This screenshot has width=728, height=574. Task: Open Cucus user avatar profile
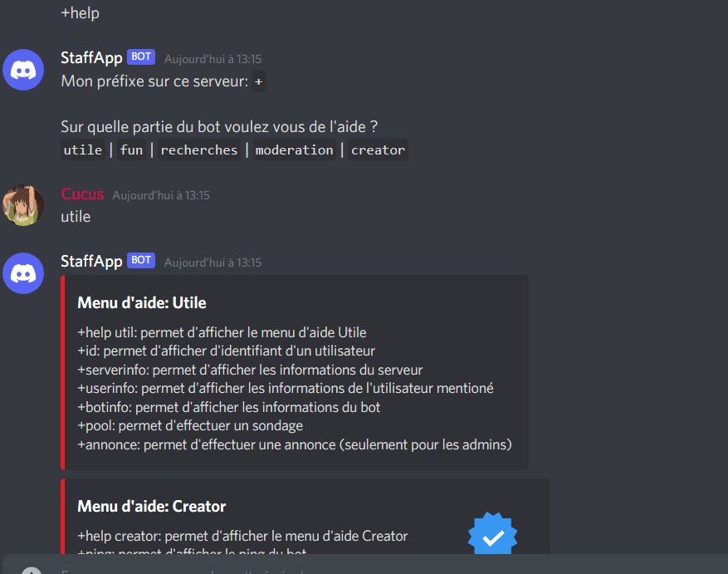click(23, 205)
